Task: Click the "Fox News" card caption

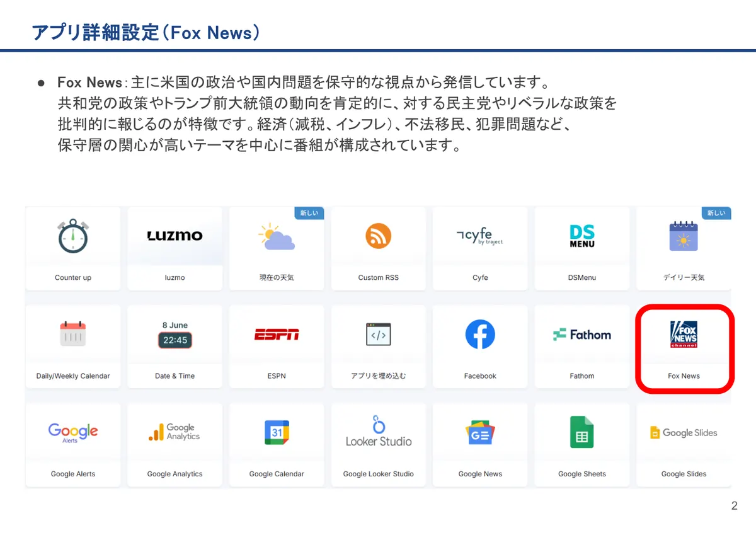Action: click(684, 376)
